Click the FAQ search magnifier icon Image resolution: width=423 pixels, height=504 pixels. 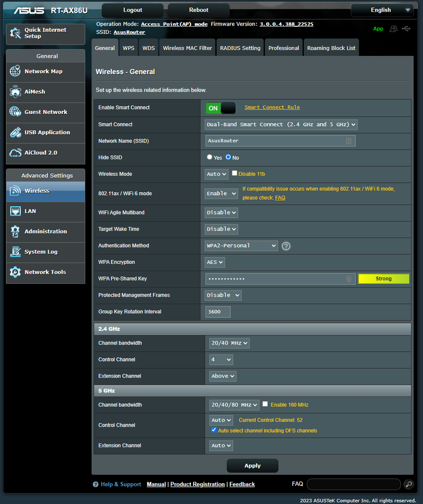(409, 484)
